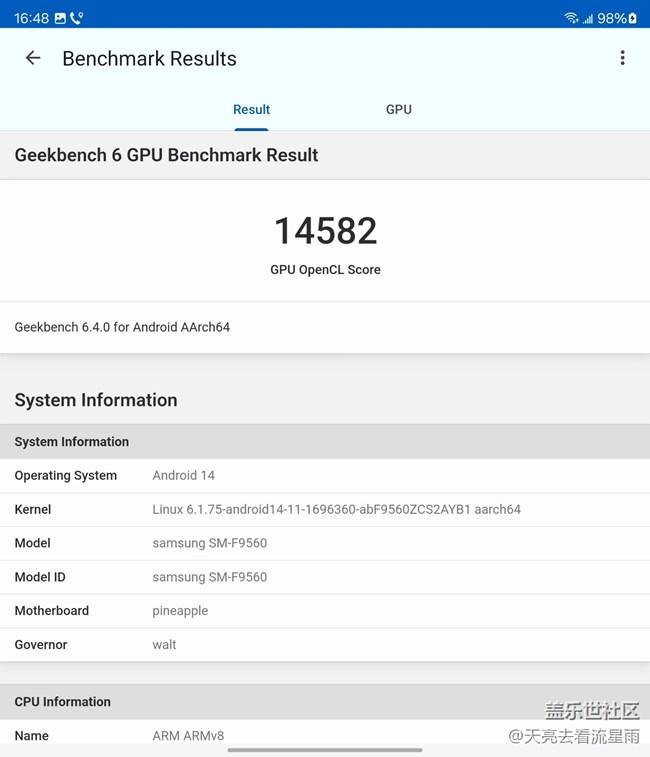Tap the gallery notification icon in status bar

[60, 18]
